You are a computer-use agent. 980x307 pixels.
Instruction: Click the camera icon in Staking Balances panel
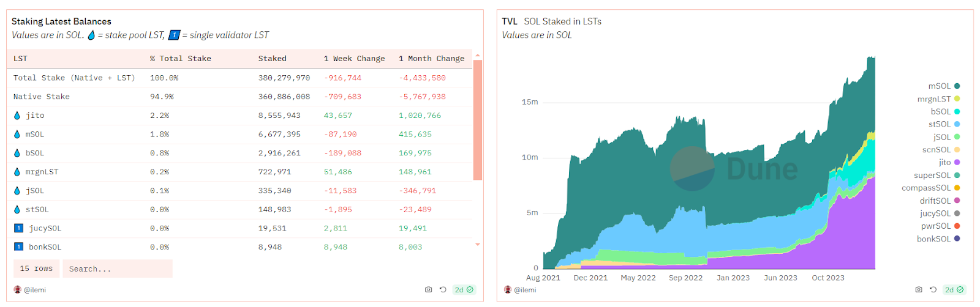point(428,290)
